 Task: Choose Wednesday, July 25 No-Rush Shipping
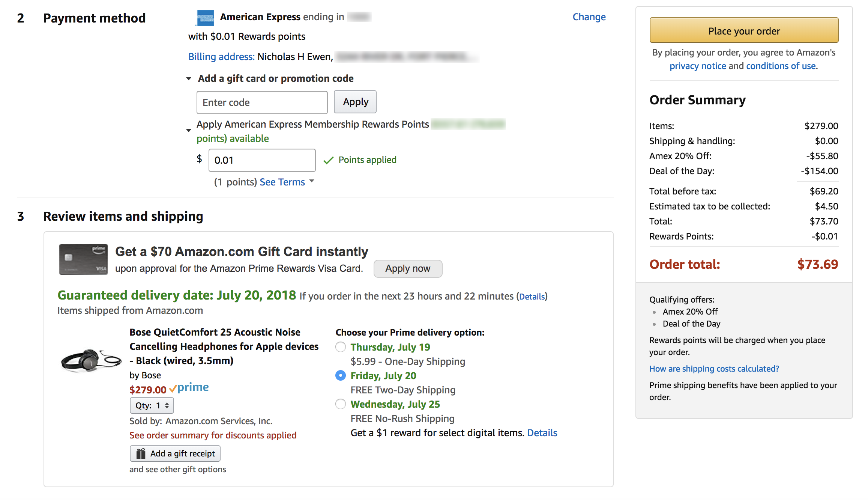point(341,404)
